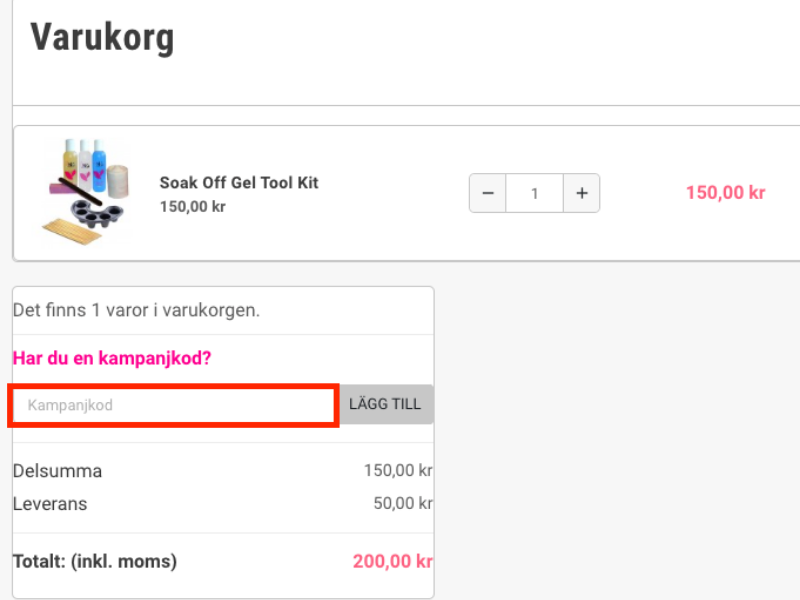The width and height of the screenshot is (800, 600).
Task: Click the Kampanjkod input field
Action: [173, 405]
